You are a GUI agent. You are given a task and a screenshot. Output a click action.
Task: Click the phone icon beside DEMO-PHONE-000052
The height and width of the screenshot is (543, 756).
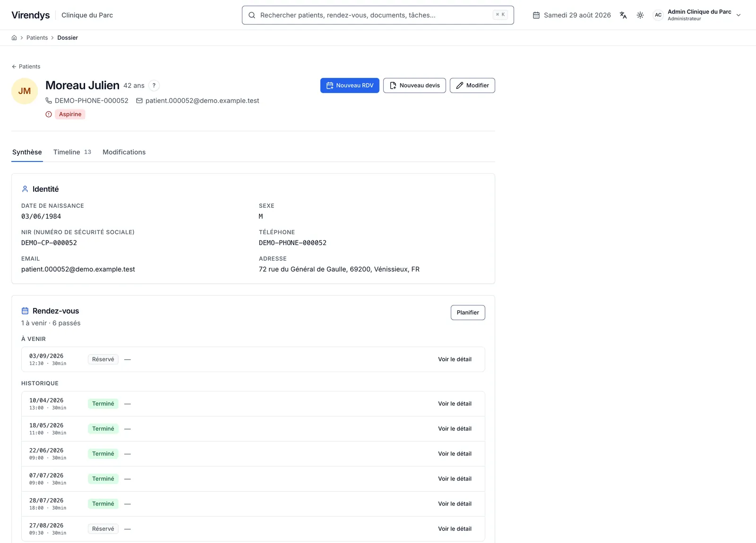point(49,101)
